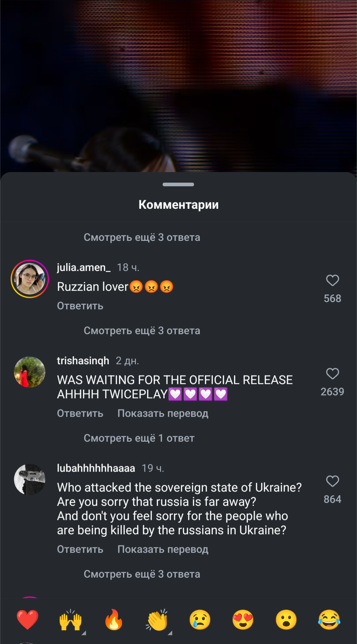Tap the crying face emoji

pyautogui.click(x=200, y=620)
